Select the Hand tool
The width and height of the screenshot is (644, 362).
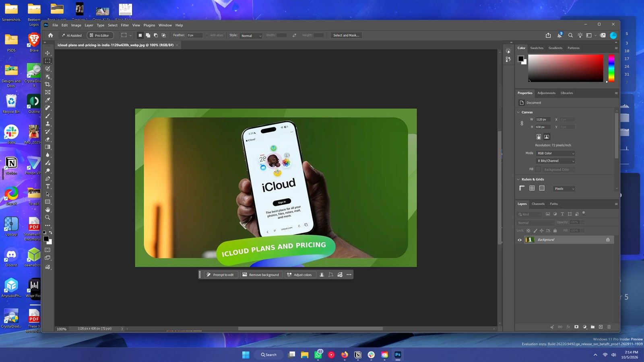pos(47,210)
